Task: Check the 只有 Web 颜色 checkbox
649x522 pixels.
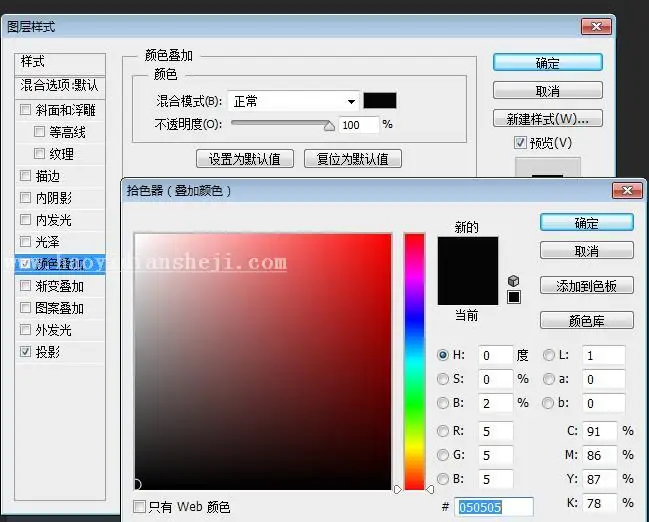Action: [139, 506]
